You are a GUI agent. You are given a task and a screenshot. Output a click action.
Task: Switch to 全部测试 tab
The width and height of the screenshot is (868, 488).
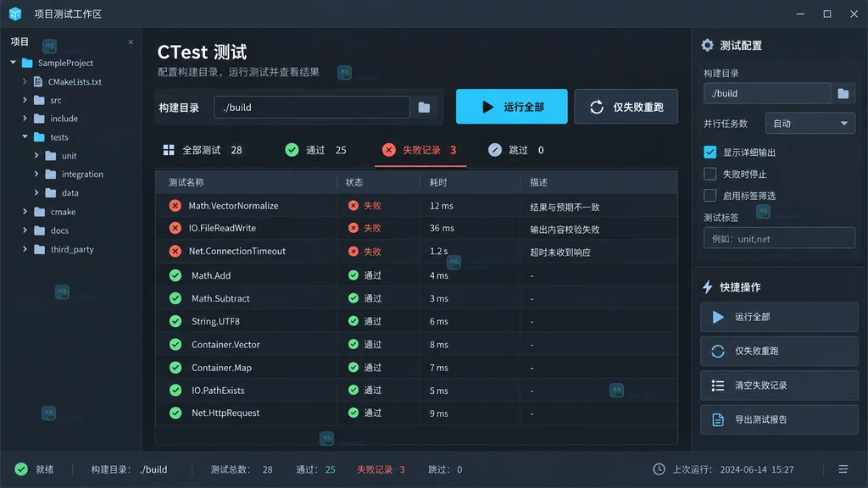point(203,151)
